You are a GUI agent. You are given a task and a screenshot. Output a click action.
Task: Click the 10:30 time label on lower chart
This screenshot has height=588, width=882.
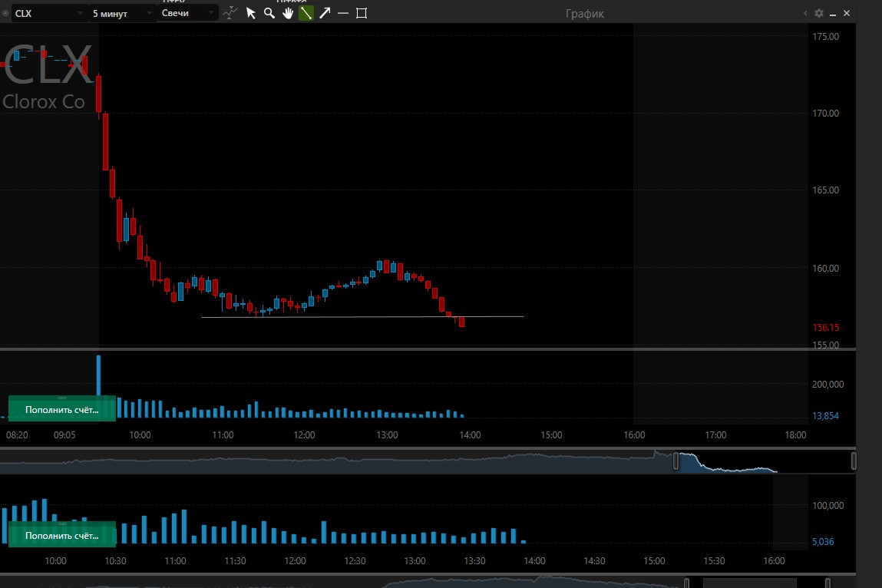pyautogui.click(x=115, y=561)
